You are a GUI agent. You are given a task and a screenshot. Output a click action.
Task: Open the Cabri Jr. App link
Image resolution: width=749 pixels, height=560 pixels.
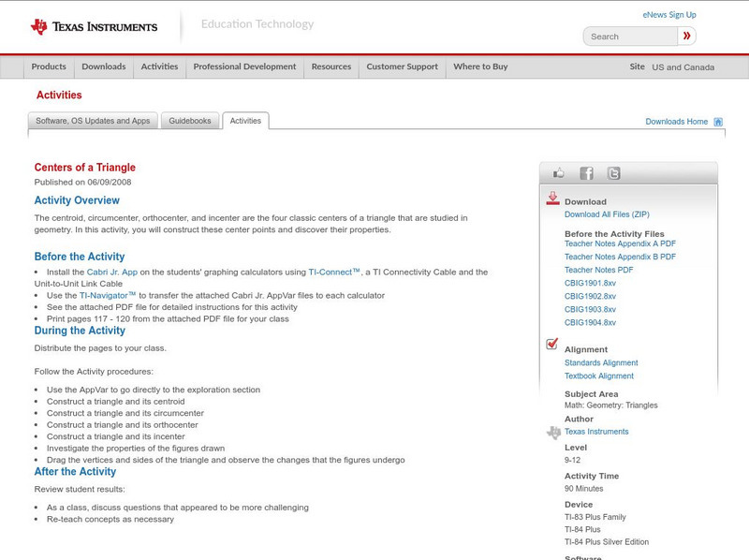(112, 272)
